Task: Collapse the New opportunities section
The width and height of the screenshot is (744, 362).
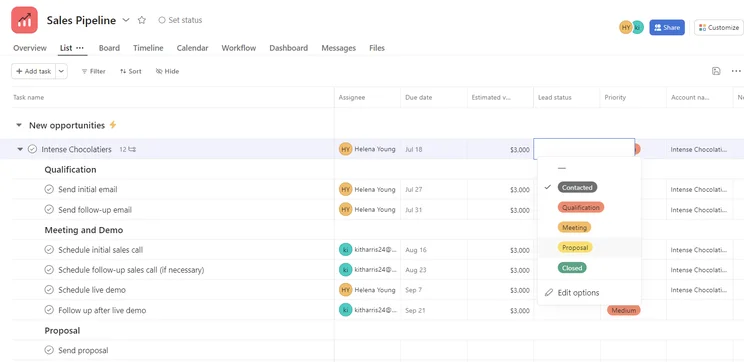Action: [x=19, y=125]
